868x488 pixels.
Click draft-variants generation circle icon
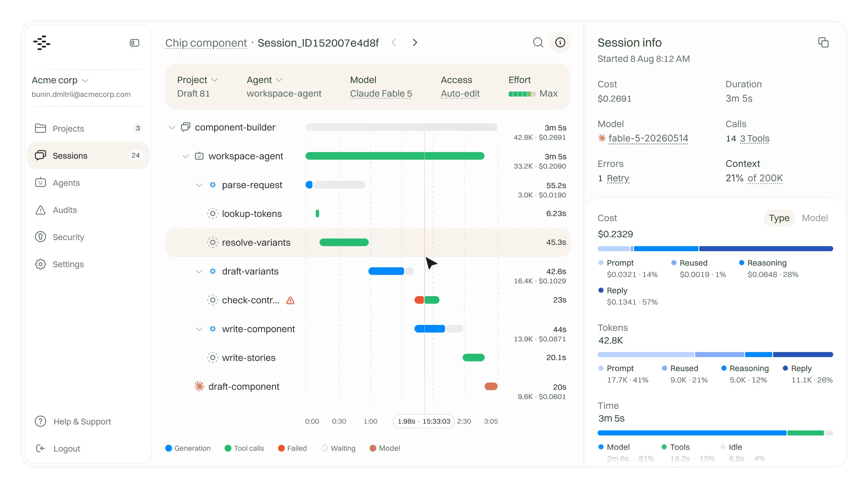[213, 271]
